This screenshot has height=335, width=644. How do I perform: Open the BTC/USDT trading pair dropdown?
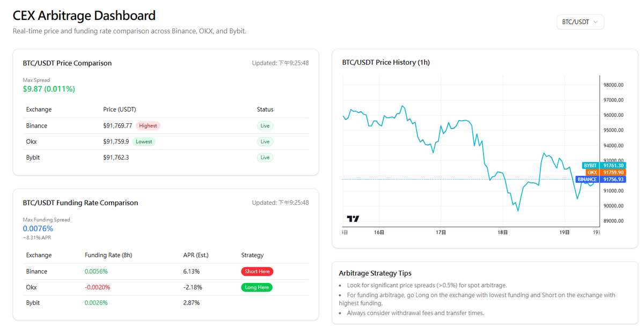(580, 22)
